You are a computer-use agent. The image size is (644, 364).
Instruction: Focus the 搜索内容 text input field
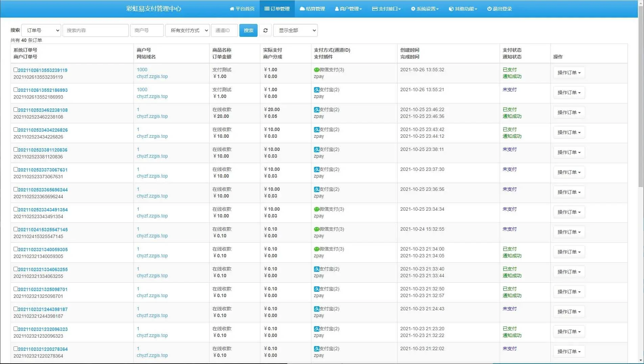click(x=95, y=30)
